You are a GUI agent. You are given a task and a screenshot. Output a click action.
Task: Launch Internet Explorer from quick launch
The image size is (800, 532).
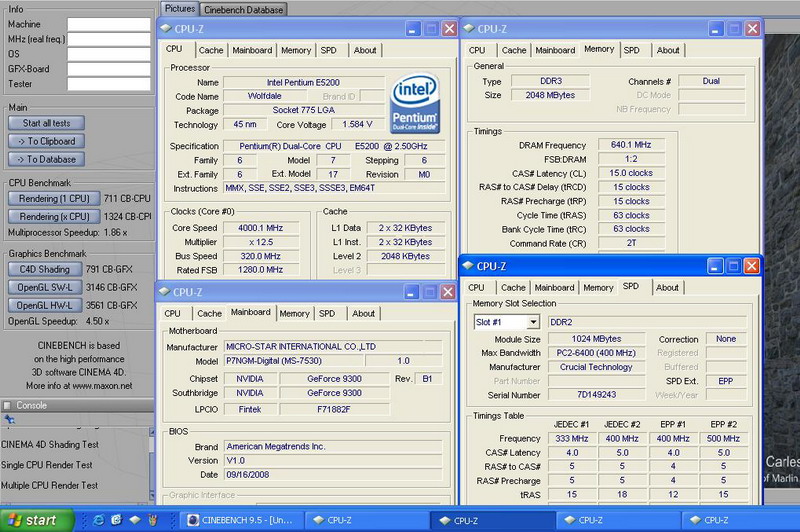[98, 520]
